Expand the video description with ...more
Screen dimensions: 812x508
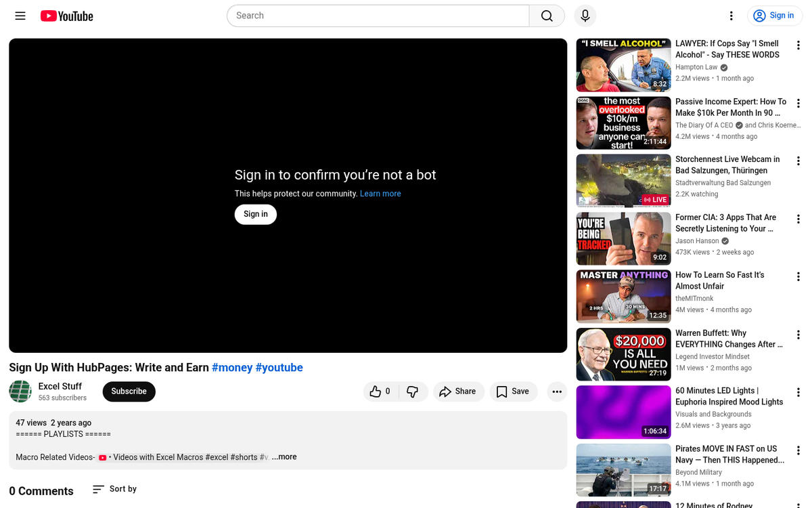click(284, 457)
